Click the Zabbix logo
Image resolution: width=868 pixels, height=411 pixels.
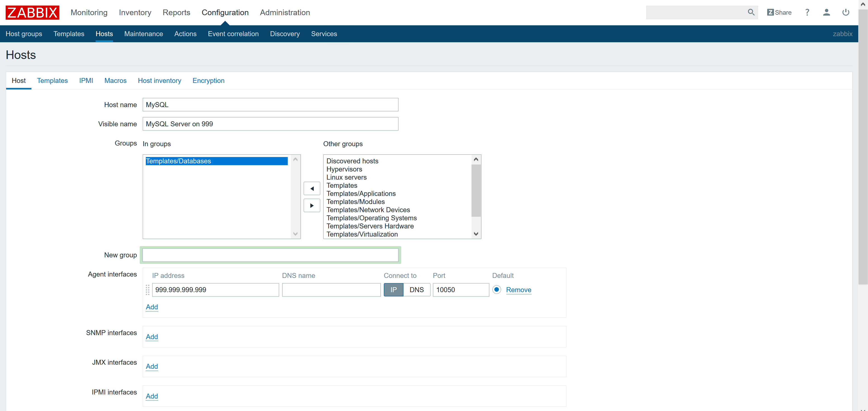pos(32,12)
